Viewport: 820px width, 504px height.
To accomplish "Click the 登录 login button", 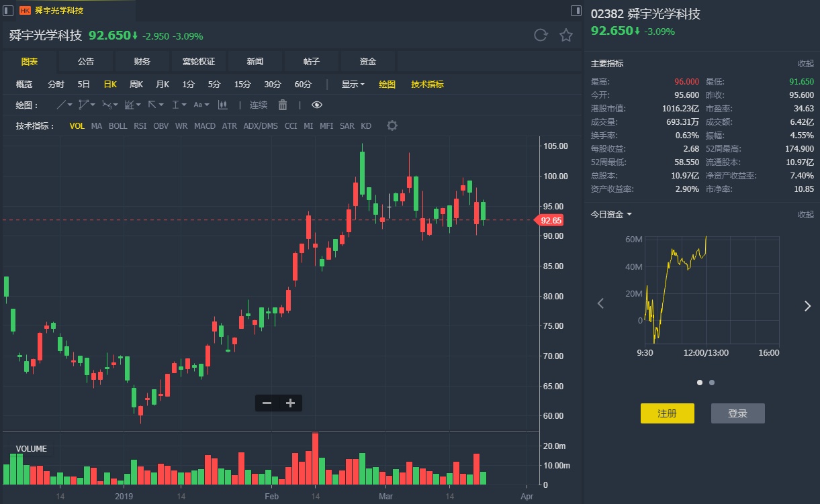I will [x=737, y=413].
